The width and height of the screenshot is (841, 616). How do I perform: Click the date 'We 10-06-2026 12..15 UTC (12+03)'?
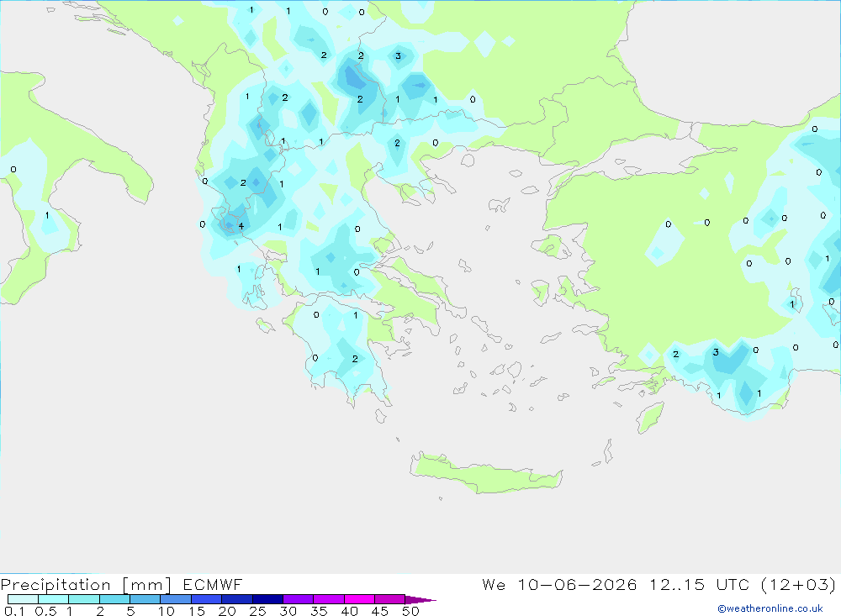point(659,584)
